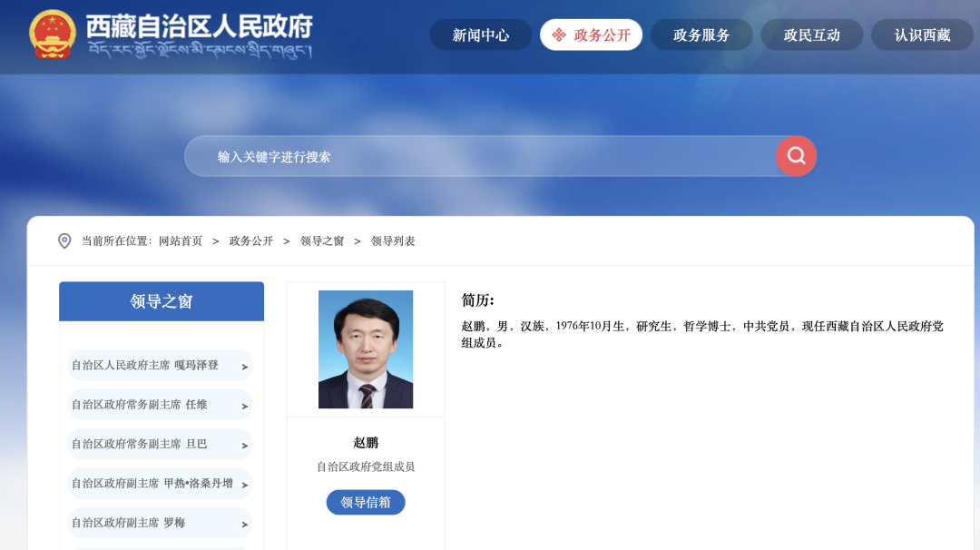Expand the 旦巴 entry arrow
The height and width of the screenshot is (550, 980).
point(245,445)
